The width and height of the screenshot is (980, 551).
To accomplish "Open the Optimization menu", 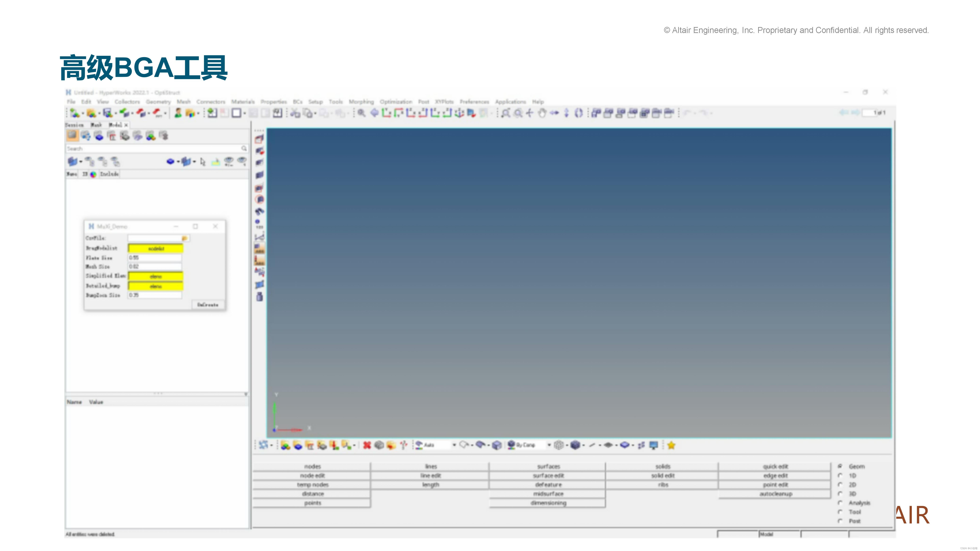I will point(396,102).
